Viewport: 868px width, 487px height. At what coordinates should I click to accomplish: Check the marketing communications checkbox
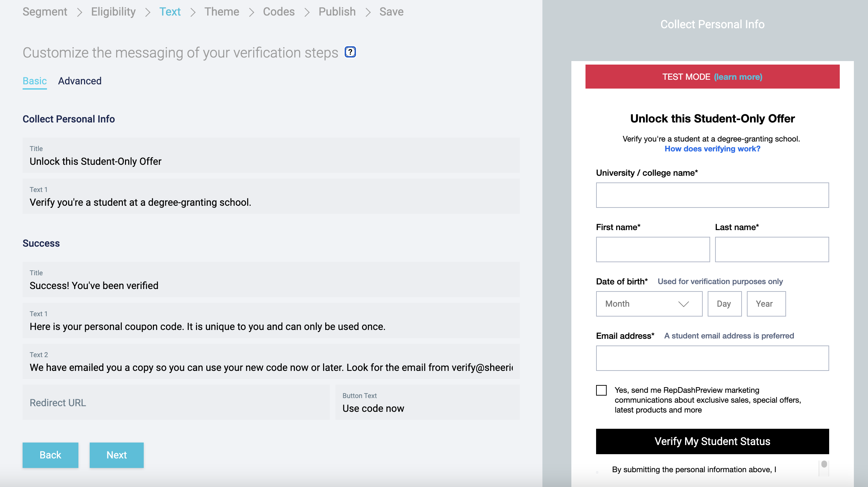(601, 390)
